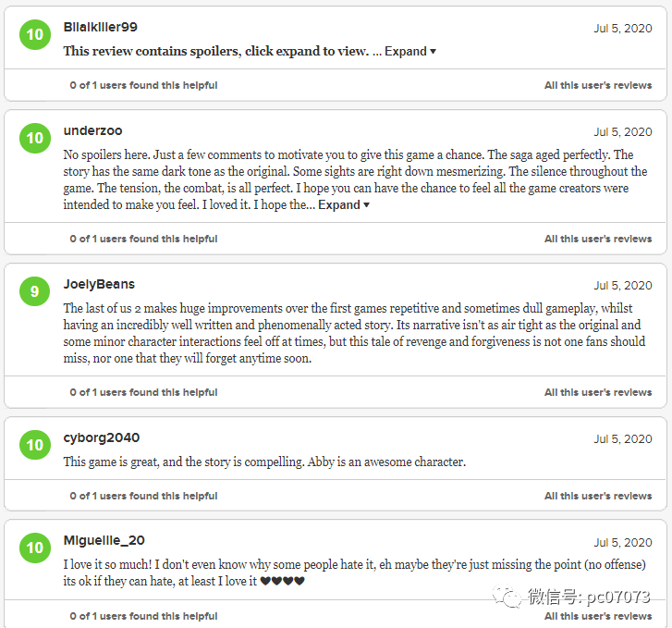
Task: Click Miguelile_20's green score 10 badge
Action: point(34,548)
